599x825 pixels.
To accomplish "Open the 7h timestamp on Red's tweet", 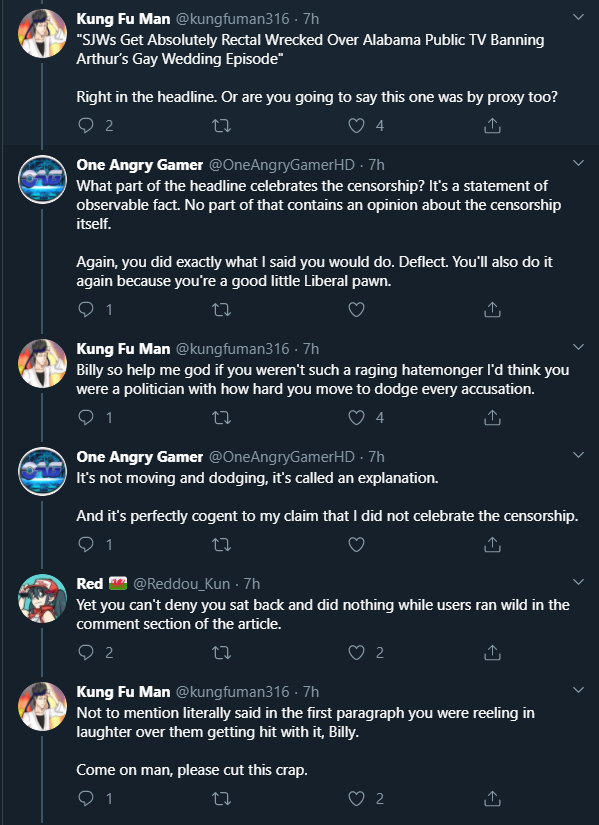I will click(252, 583).
